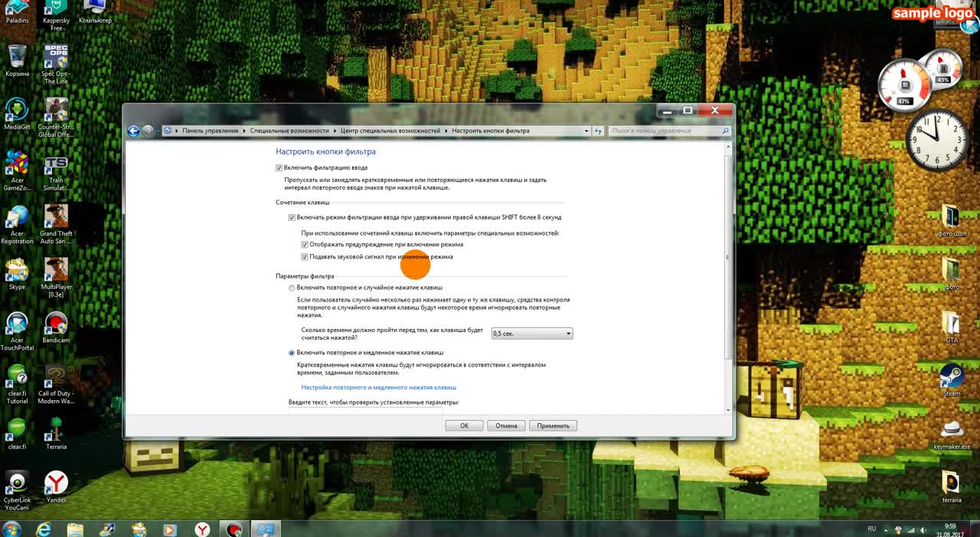Launch Spec Ops - The Line shortcut
The width and height of the screenshot is (980, 537).
56,65
